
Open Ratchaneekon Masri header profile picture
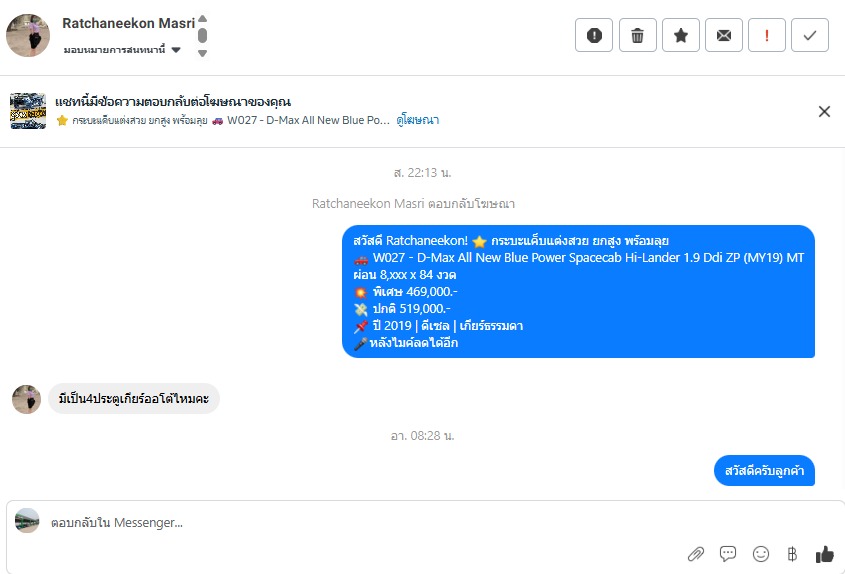28,35
